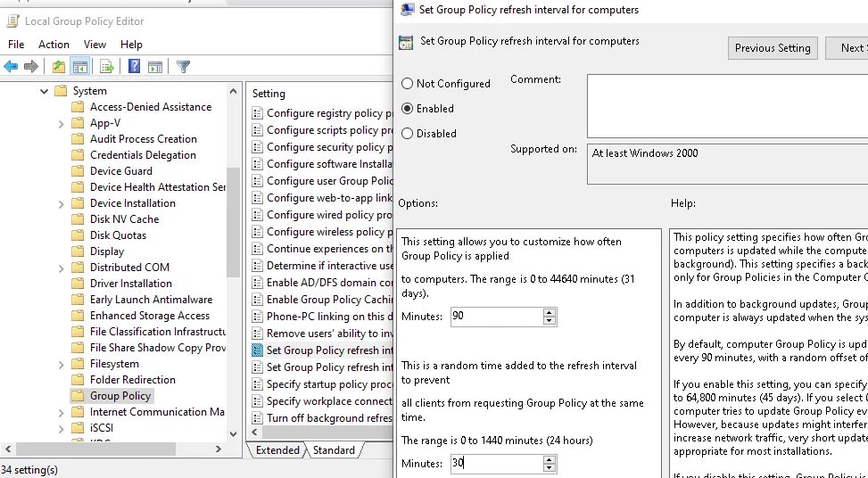Screen dimensions: 868x478
Task: Select Credentials Delegation in the tree
Action: coord(143,155)
